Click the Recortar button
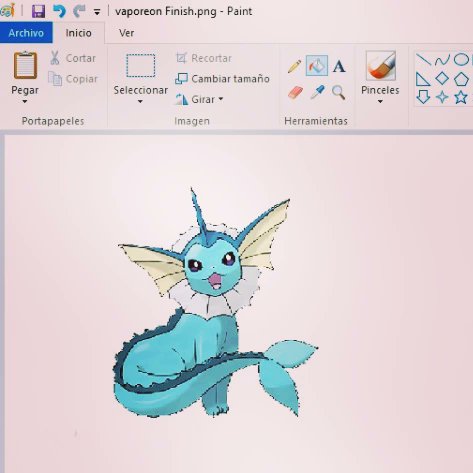 (x=203, y=58)
